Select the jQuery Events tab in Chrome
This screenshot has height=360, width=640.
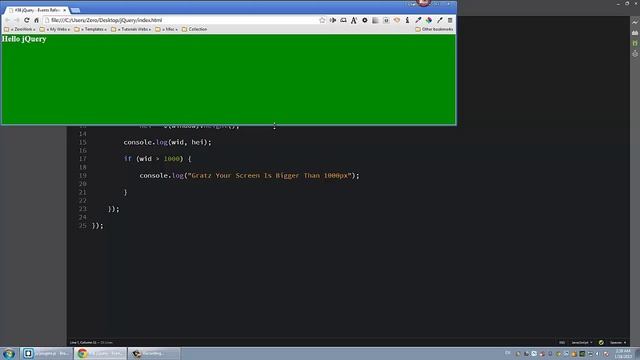36,10
